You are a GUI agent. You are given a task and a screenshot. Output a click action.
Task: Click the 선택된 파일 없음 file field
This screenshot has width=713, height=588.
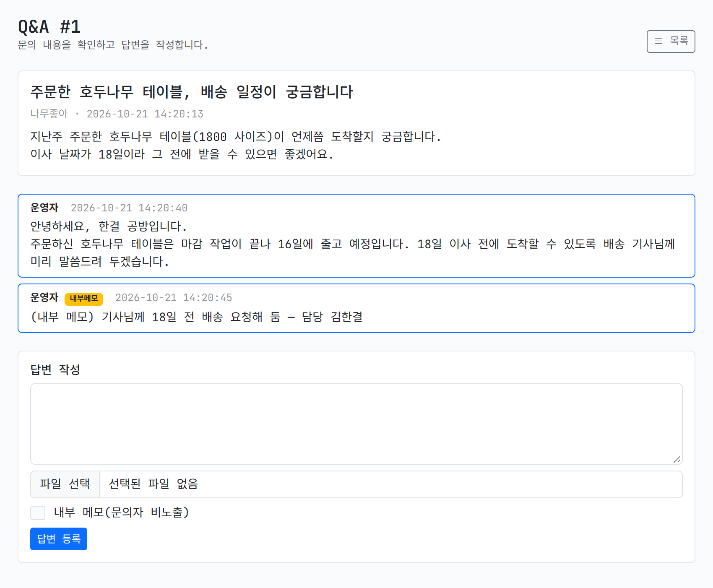click(356, 484)
